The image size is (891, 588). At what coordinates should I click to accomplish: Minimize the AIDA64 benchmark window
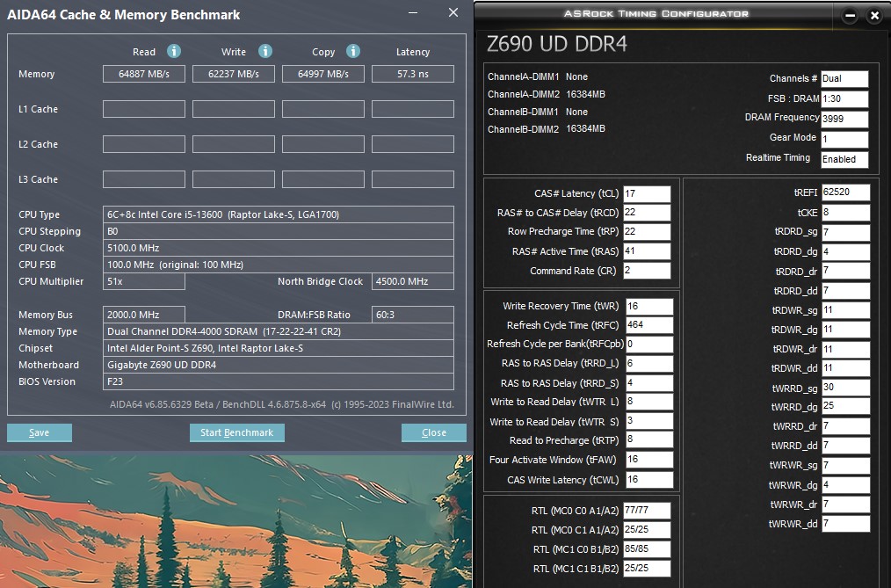[x=413, y=12]
